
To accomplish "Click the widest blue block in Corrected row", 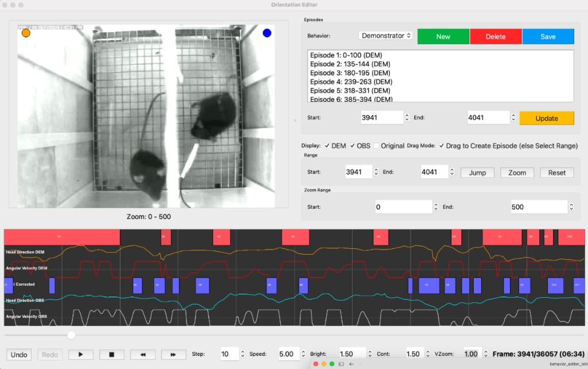I will 429,285.
